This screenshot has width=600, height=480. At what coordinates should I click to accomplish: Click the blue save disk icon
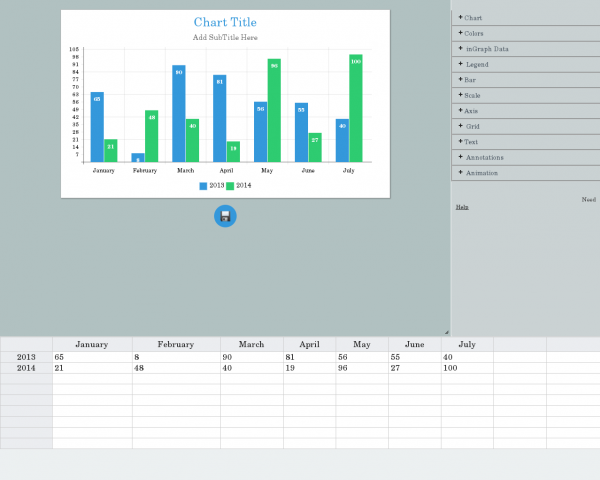click(x=225, y=216)
